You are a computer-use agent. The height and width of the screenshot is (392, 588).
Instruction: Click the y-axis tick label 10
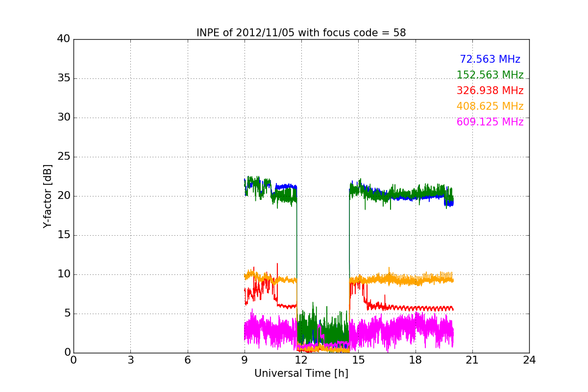(64, 274)
